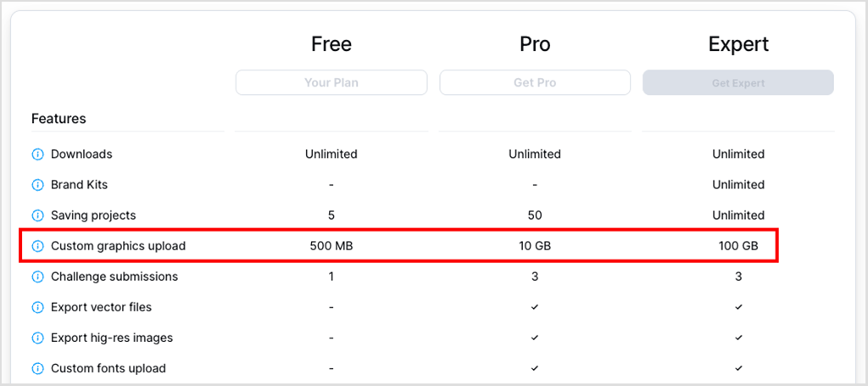
Task: Click the Expert checkmark for Custom fonts upload
Action: click(x=738, y=368)
